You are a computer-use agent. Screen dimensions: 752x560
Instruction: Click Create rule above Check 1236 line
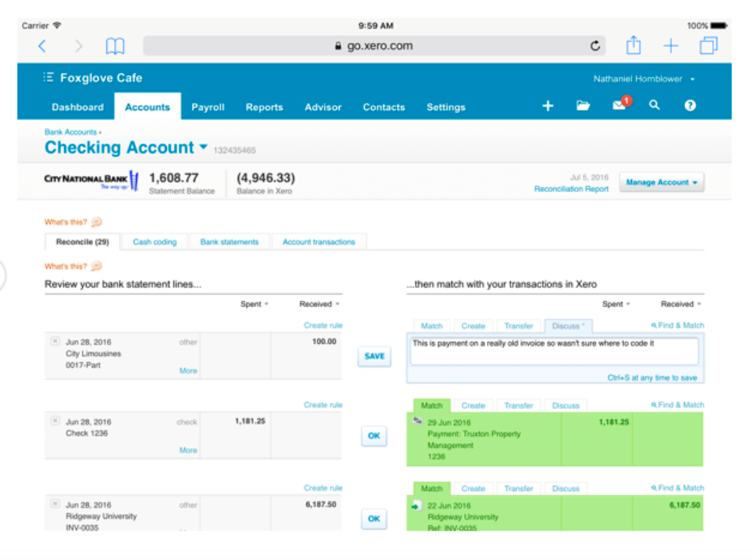323,404
